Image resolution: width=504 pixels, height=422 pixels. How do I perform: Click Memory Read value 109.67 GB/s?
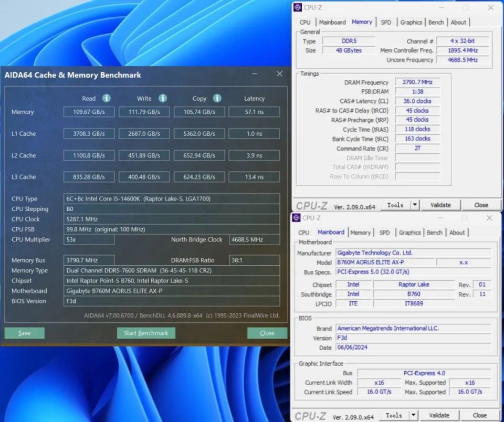click(x=89, y=112)
